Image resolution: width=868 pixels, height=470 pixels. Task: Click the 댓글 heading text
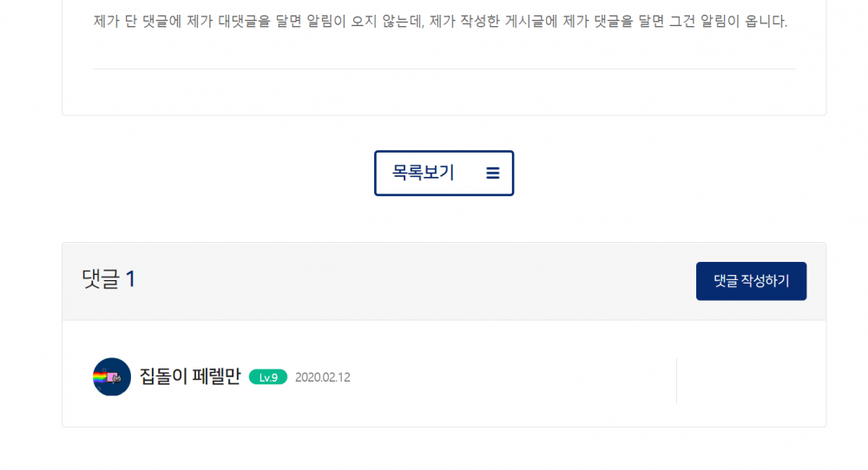click(100, 278)
